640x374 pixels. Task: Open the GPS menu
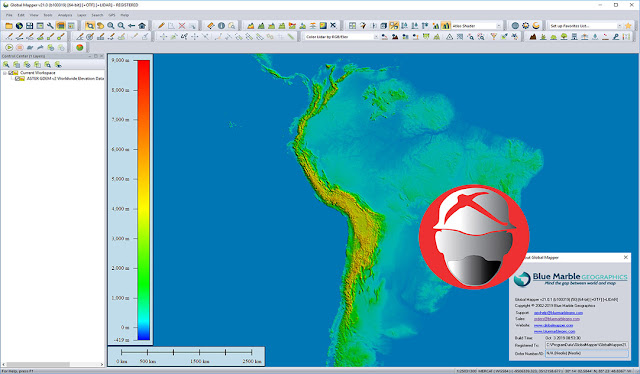[x=112, y=15]
